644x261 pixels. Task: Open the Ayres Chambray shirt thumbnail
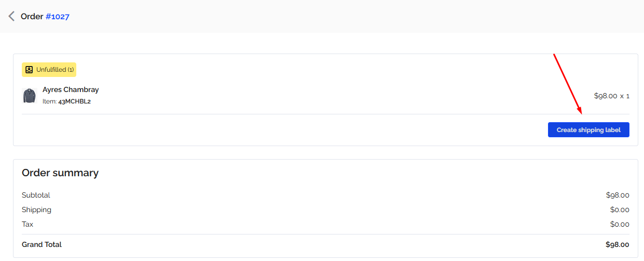point(29,96)
